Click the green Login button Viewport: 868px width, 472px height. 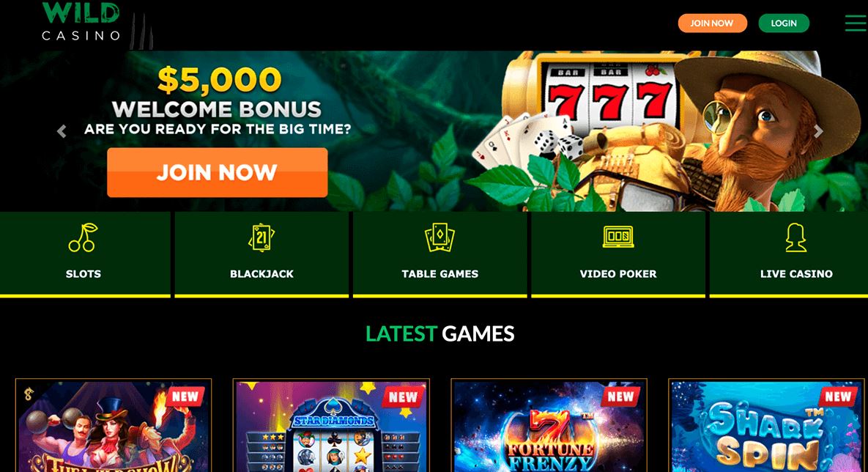click(x=784, y=23)
